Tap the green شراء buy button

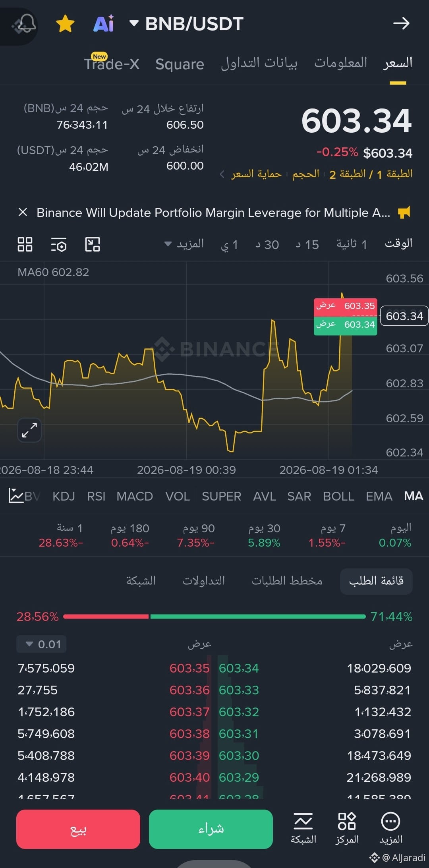[211, 829]
